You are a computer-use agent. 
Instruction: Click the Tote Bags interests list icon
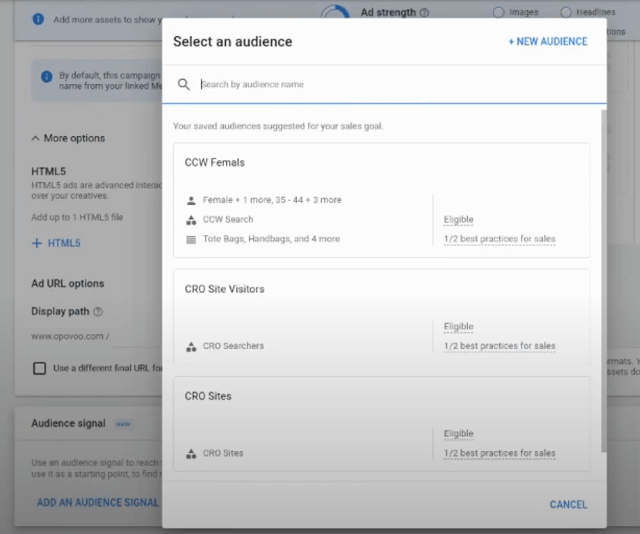point(191,240)
